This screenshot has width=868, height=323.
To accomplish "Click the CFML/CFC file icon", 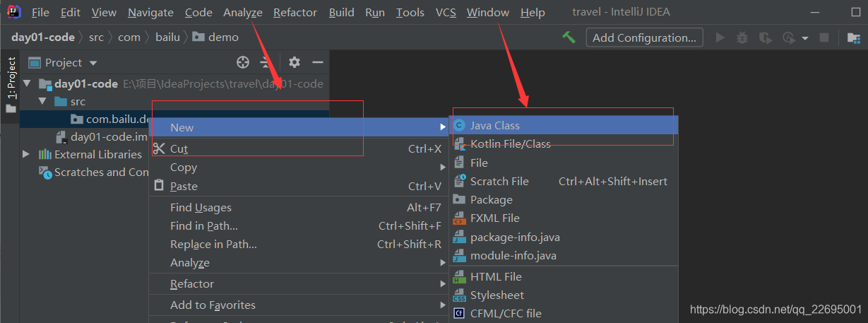I will coord(459,313).
